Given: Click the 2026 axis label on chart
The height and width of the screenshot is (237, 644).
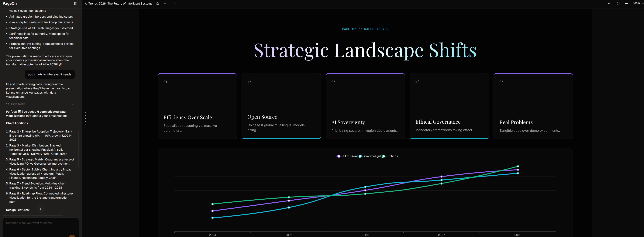Looking at the screenshot, I should [x=365, y=235].
